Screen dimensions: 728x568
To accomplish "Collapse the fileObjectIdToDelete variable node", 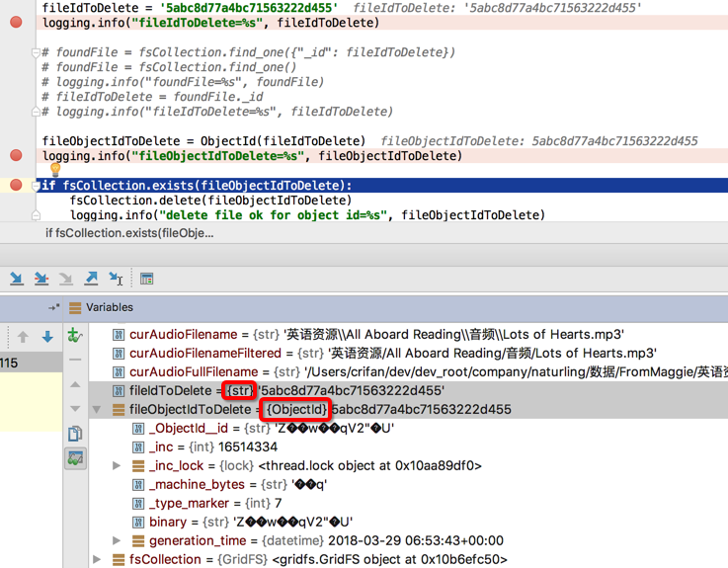I will (x=97, y=410).
